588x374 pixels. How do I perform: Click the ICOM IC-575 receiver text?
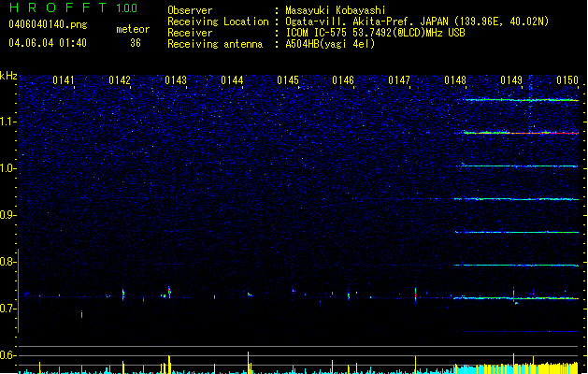pos(375,33)
